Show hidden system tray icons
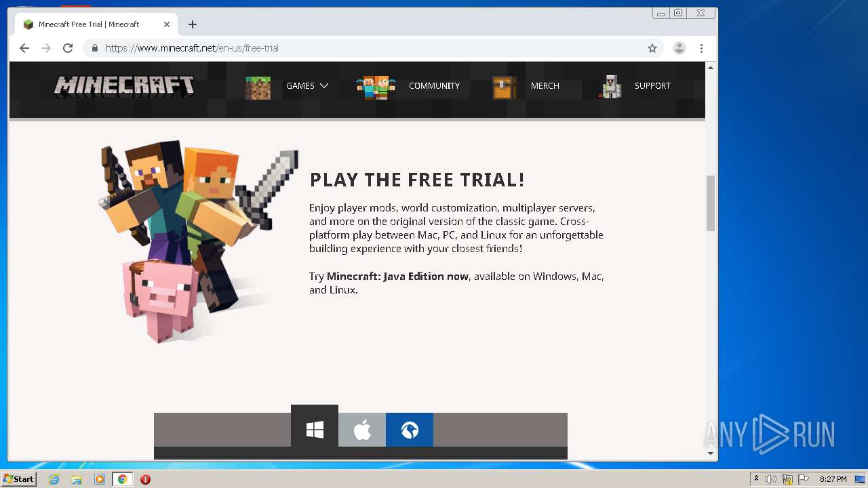868x488 pixels. tap(756, 479)
